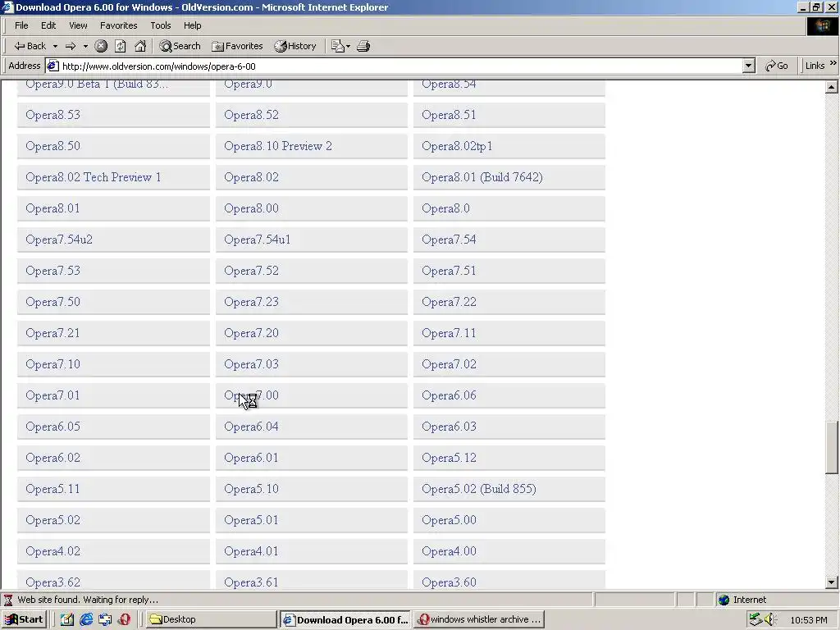Open the Opera6.06 link
The image size is (840, 630).
pyautogui.click(x=449, y=395)
